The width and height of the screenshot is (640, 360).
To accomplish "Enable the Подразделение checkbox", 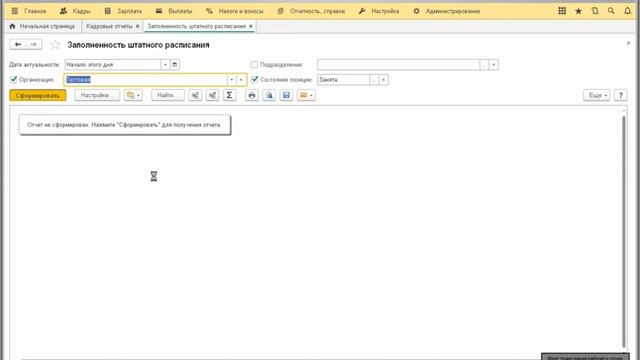I will tap(254, 64).
